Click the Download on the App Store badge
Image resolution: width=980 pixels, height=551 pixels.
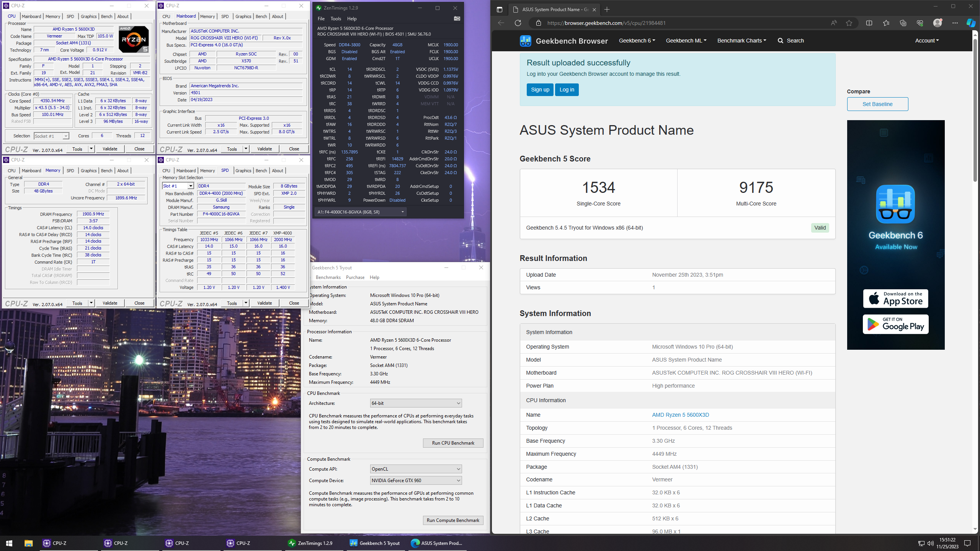(x=895, y=298)
